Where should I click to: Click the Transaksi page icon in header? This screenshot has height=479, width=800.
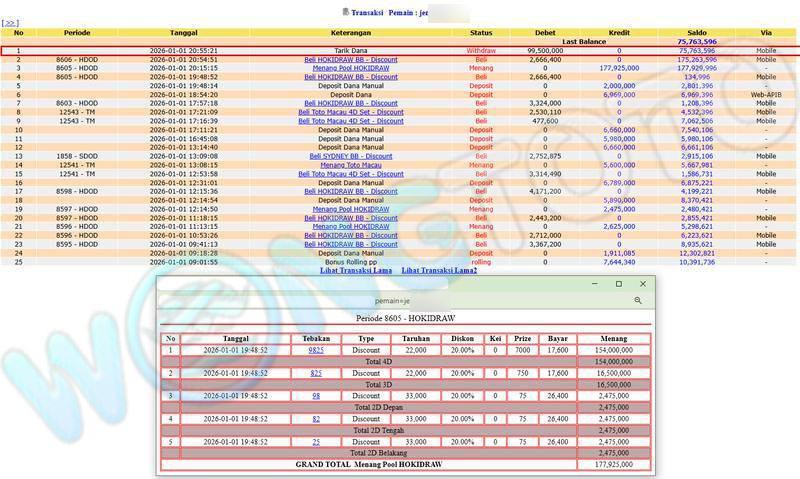coord(346,11)
